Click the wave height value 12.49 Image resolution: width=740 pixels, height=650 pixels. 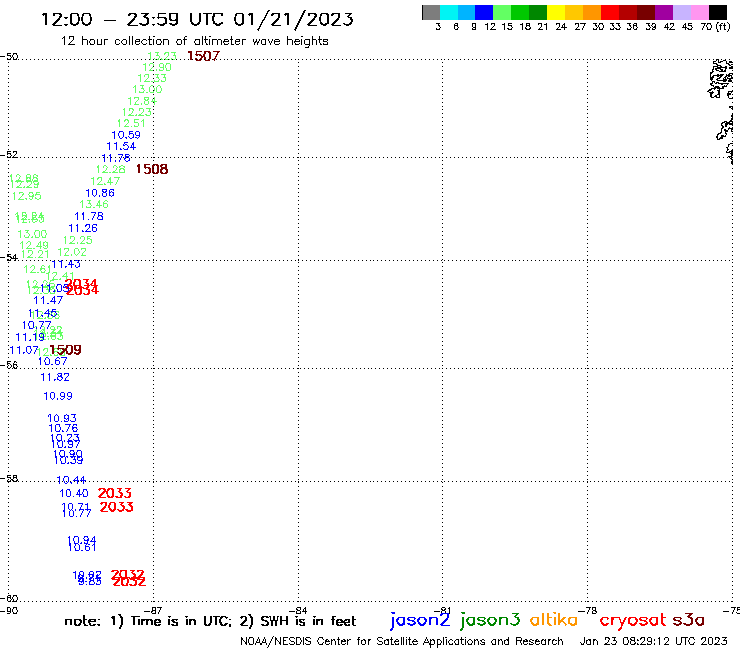pyautogui.click(x=34, y=245)
